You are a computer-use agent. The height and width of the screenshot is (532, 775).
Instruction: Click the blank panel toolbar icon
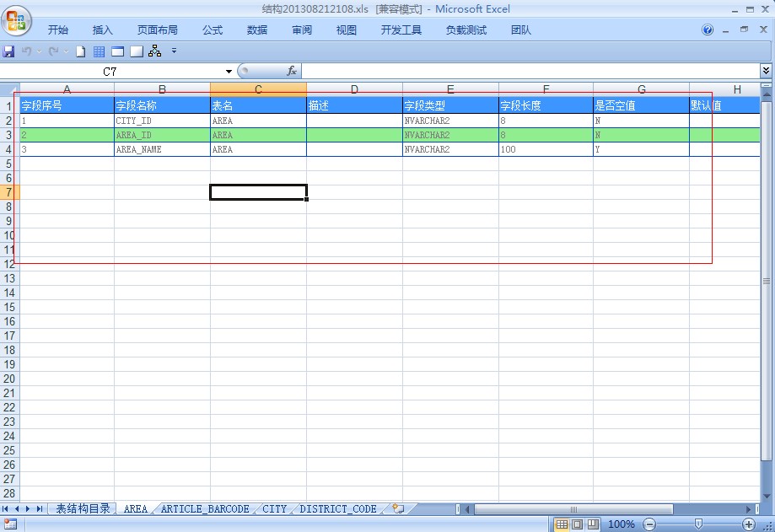(x=137, y=51)
